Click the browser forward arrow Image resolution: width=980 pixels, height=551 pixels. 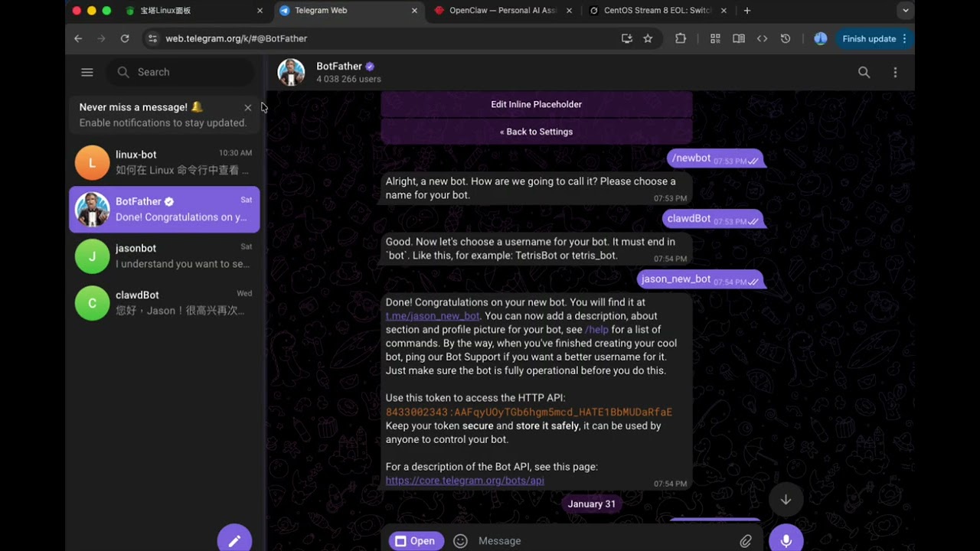coord(101,38)
